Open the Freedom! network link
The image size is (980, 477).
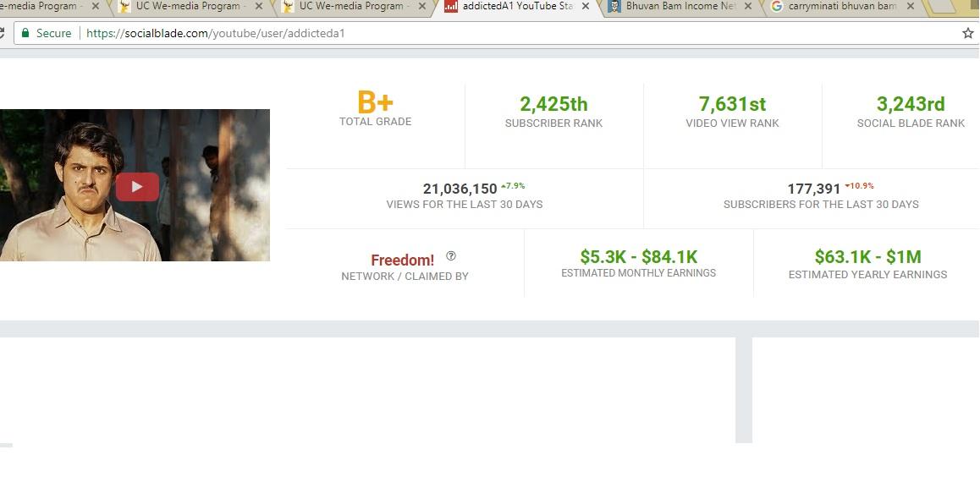tap(402, 260)
